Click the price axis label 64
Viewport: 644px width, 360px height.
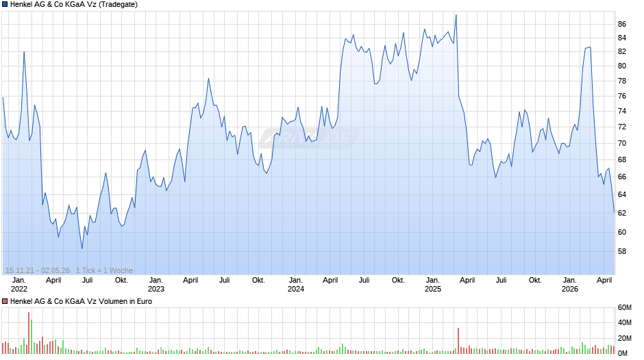622,194
